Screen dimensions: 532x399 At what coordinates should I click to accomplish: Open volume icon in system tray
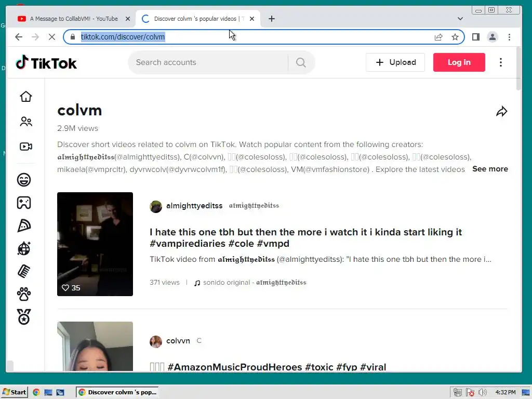coord(482,393)
